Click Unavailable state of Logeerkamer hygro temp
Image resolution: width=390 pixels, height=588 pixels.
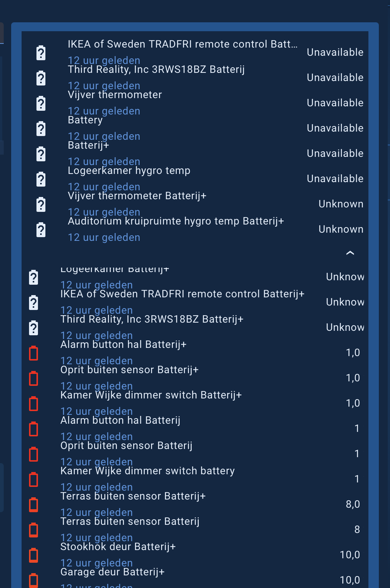click(335, 179)
